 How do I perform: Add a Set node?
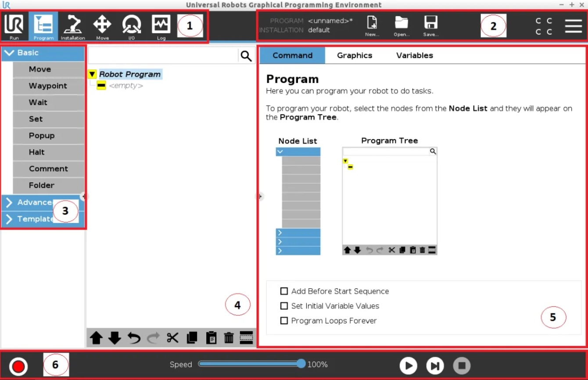(49, 119)
